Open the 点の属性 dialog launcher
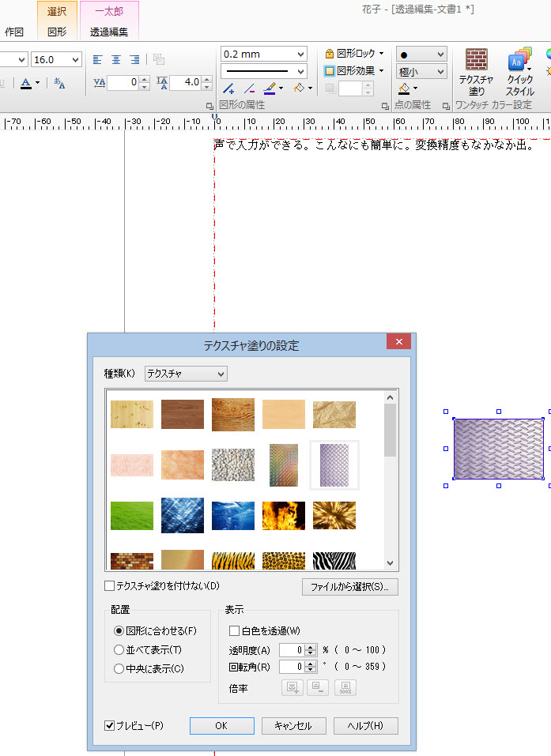Viewport: 551px width, 756px height. point(446,106)
